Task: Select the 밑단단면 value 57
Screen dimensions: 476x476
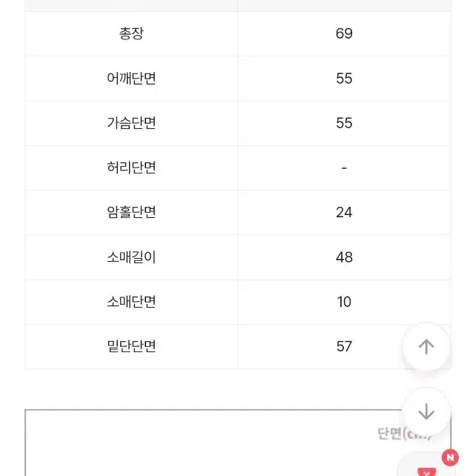Action: click(x=344, y=346)
